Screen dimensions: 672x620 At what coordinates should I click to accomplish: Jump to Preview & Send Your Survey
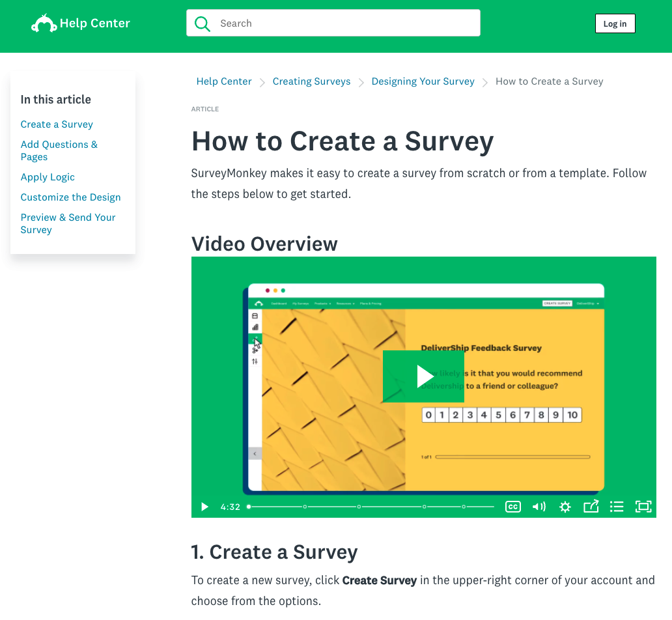[x=68, y=223]
